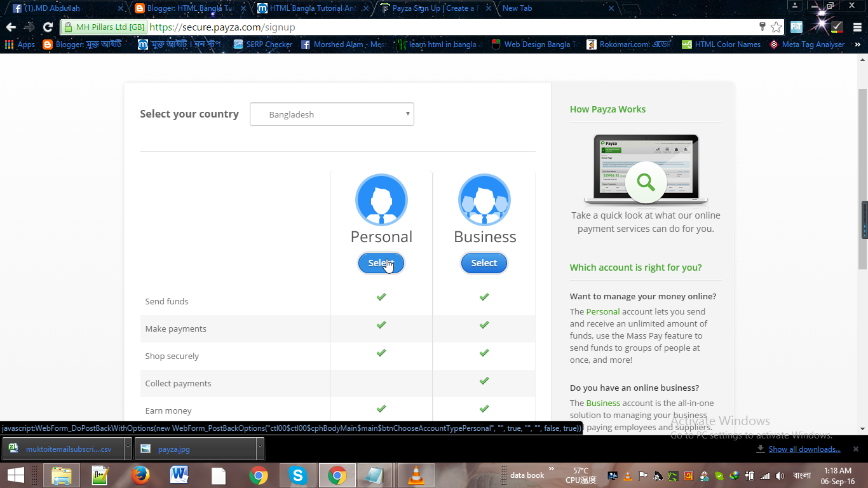868x488 pixels.
Task: Click the Personal account avatar icon
Action: point(381,200)
